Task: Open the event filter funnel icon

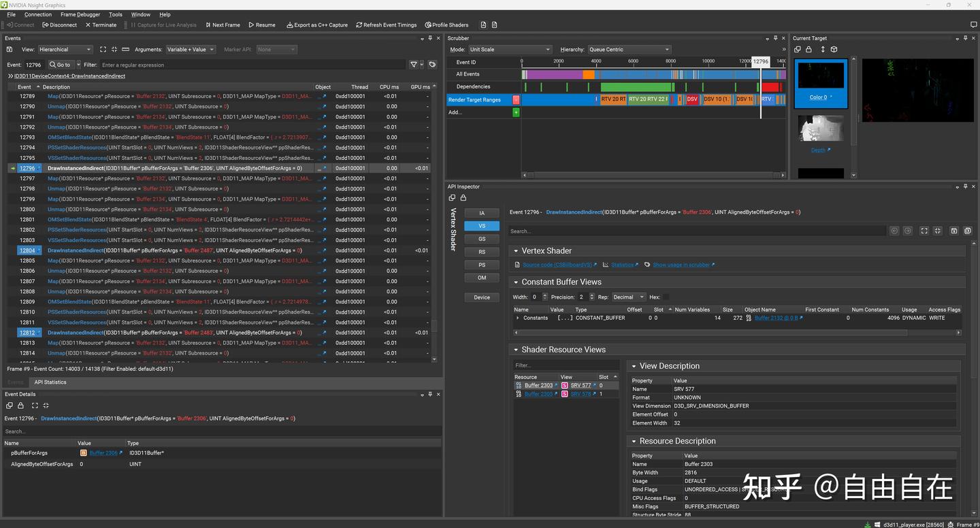Action: (414, 65)
